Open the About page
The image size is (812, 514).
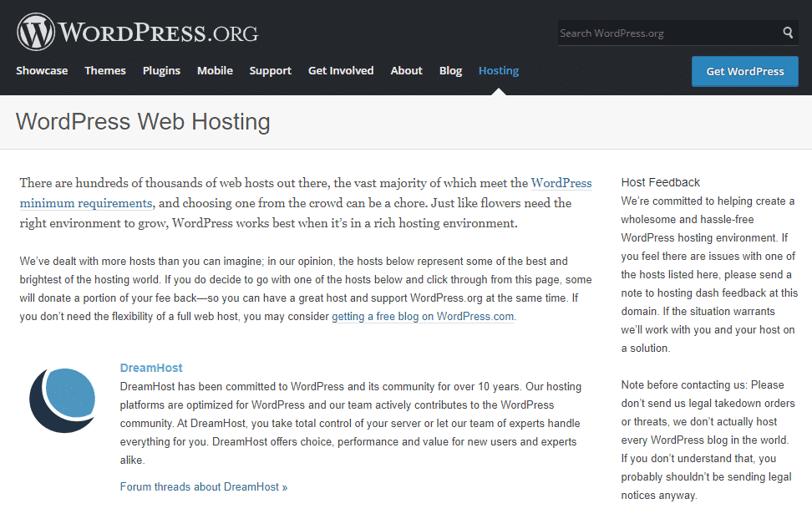coord(407,71)
